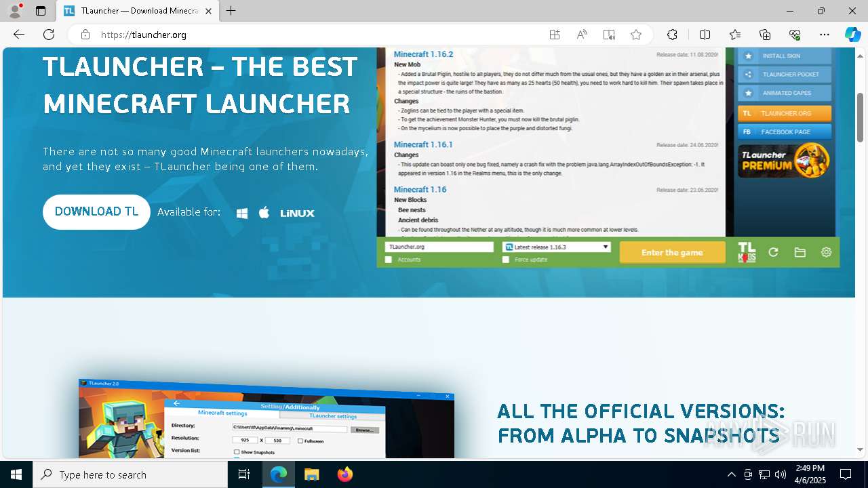The height and width of the screenshot is (488, 868).
Task: Select the Linux platform logo
Action: (297, 213)
